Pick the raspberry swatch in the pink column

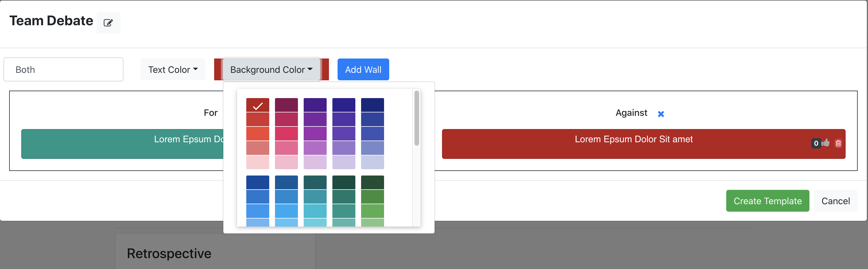[286, 120]
